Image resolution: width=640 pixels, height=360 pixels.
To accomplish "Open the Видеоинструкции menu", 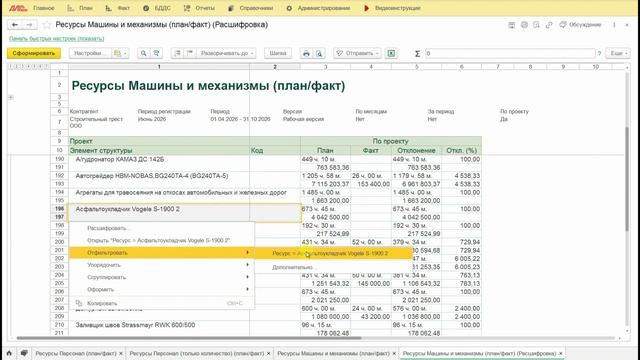I will pos(392,8).
